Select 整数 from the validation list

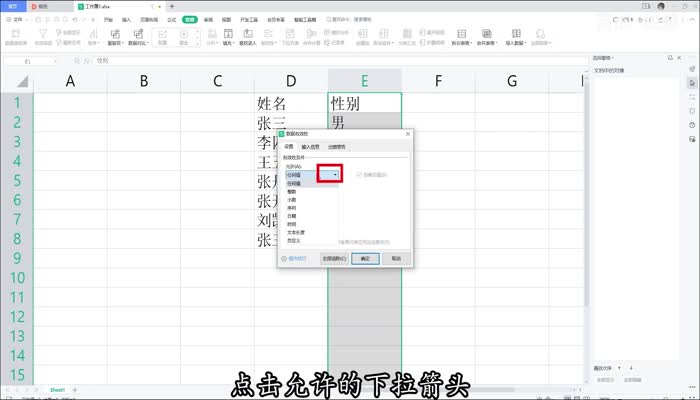click(293, 192)
